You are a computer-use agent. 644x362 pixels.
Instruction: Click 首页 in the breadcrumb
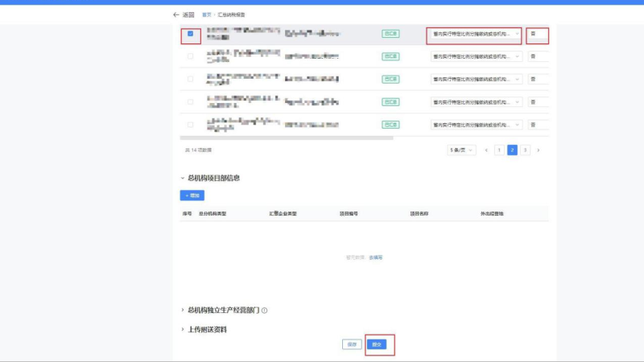click(207, 14)
